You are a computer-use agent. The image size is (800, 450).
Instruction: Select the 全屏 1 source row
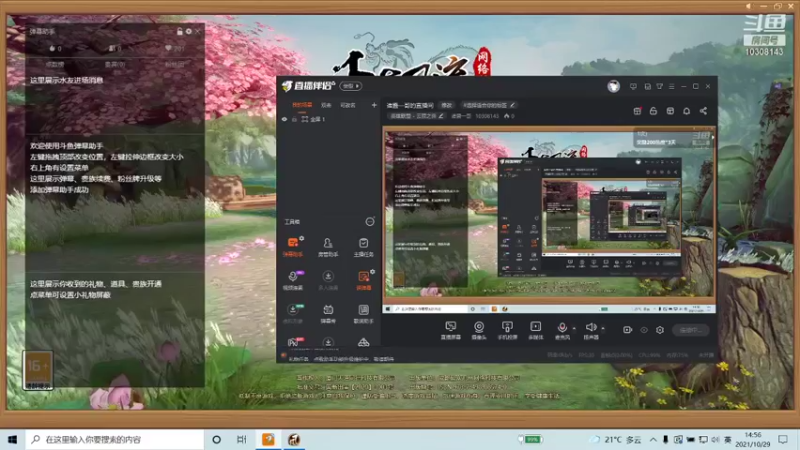tap(329, 119)
